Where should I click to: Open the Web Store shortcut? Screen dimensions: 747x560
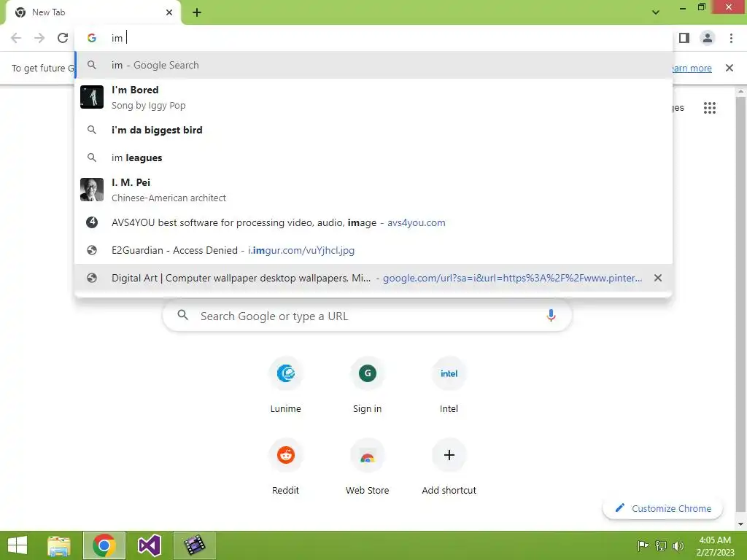click(x=368, y=467)
